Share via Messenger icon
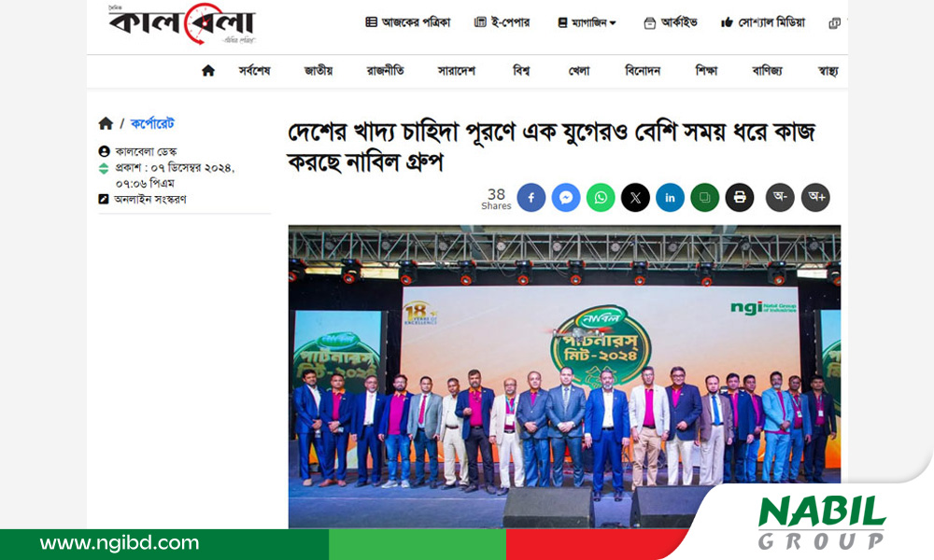Screen dimensions: 934x560 click(x=566, y=198)
